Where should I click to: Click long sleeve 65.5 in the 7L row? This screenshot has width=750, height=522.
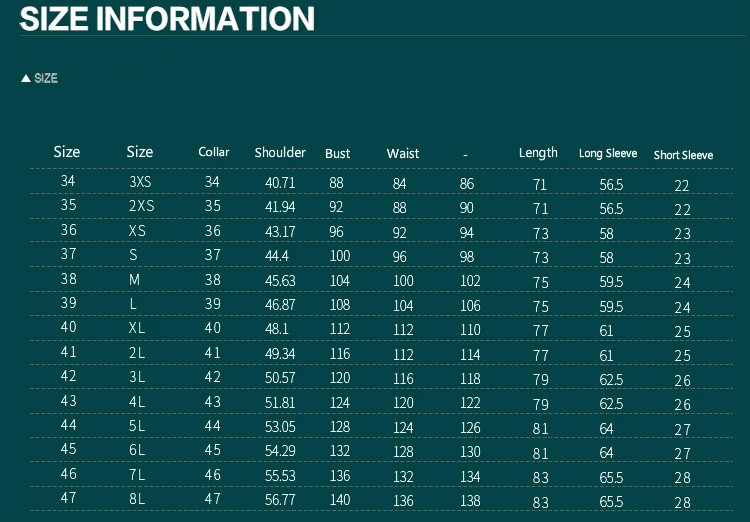point(611,478)
